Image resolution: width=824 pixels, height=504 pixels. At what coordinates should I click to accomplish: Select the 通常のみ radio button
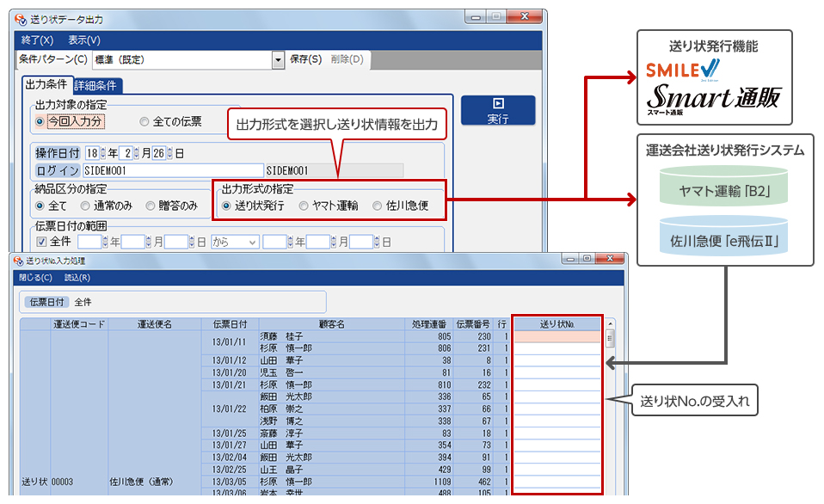pos(85,206)
